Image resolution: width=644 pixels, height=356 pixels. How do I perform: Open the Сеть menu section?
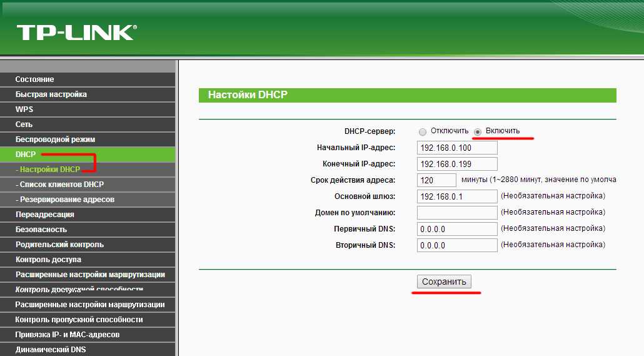point(24,125)
